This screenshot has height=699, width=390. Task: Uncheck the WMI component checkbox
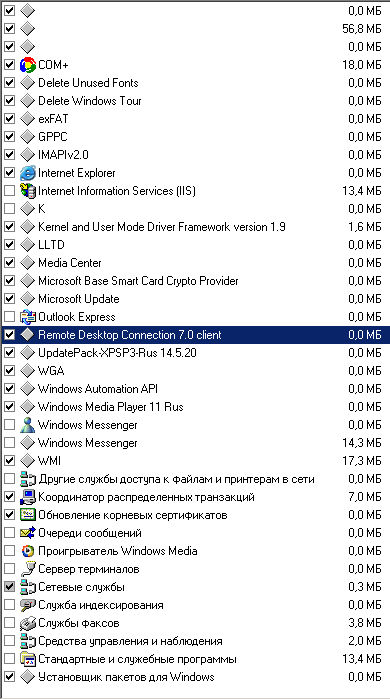coord(9,461)
